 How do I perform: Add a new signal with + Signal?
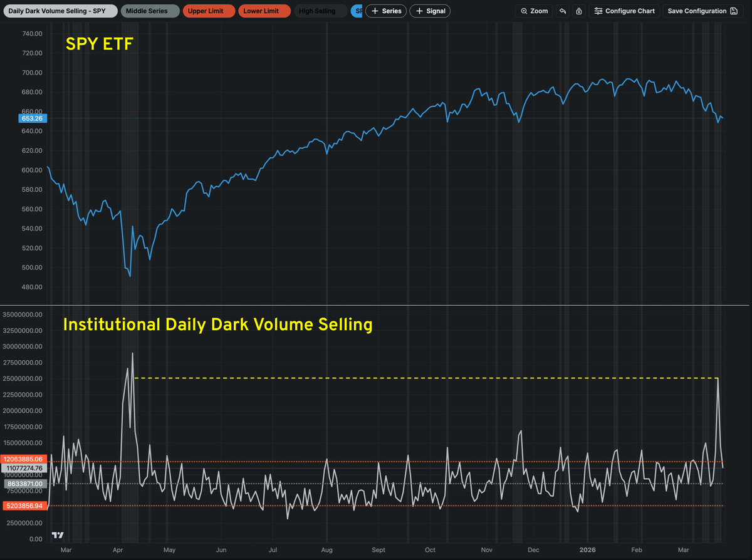click(430, 11)
